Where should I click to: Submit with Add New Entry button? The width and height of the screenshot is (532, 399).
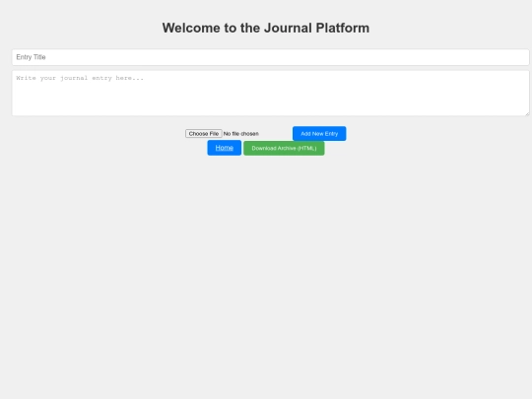tap(319, 134)
